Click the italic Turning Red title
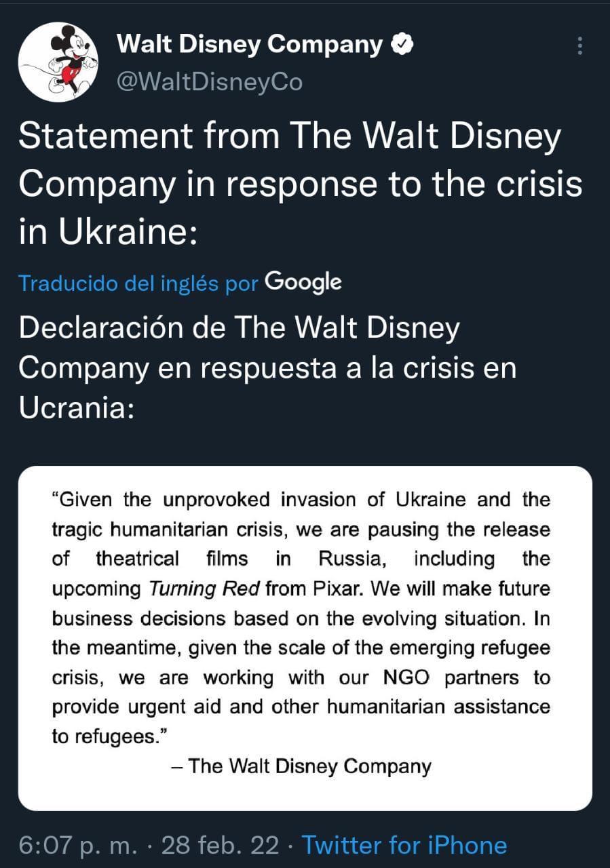 pos(204,589)
